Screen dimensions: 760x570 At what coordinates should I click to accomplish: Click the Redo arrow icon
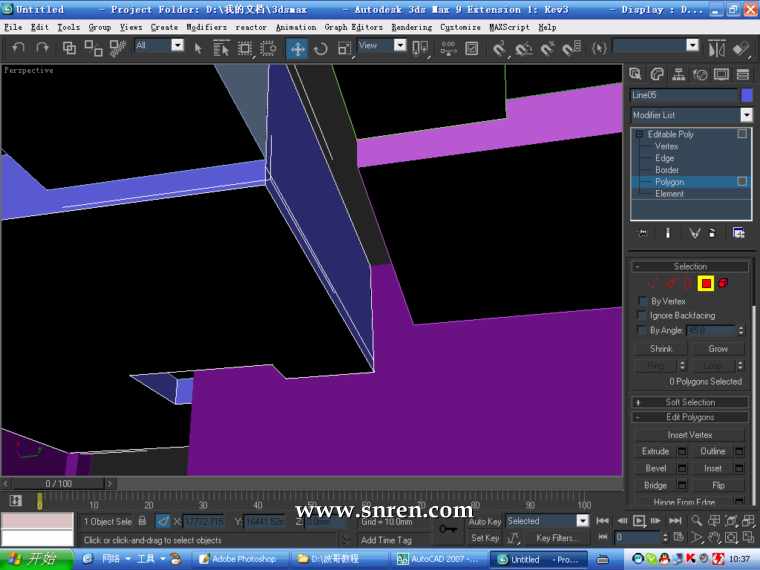tap(43, 48)
